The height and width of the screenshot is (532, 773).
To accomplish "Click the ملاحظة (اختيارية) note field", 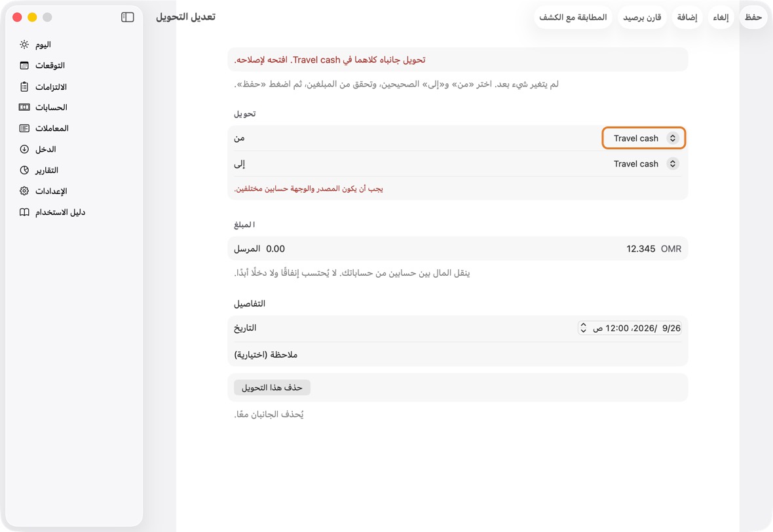I will (457, 354).
